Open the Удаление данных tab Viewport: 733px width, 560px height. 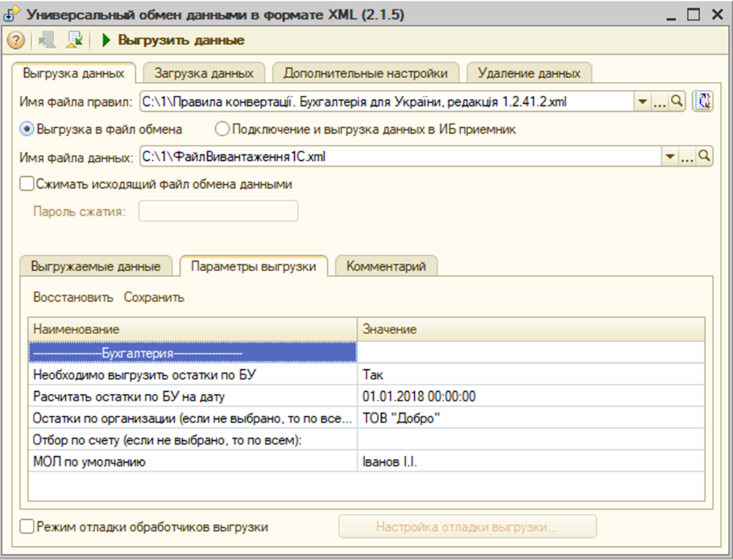coord(528,72)
